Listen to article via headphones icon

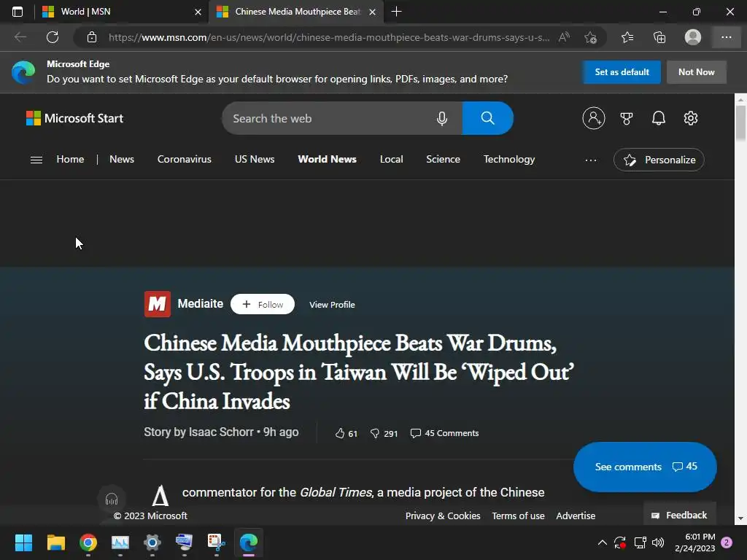point(112,499)
